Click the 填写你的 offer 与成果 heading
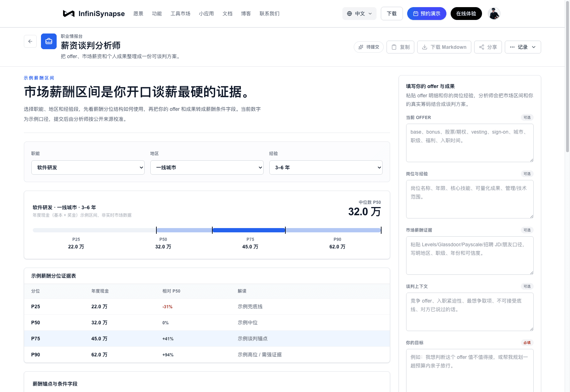 click(430, 86)
